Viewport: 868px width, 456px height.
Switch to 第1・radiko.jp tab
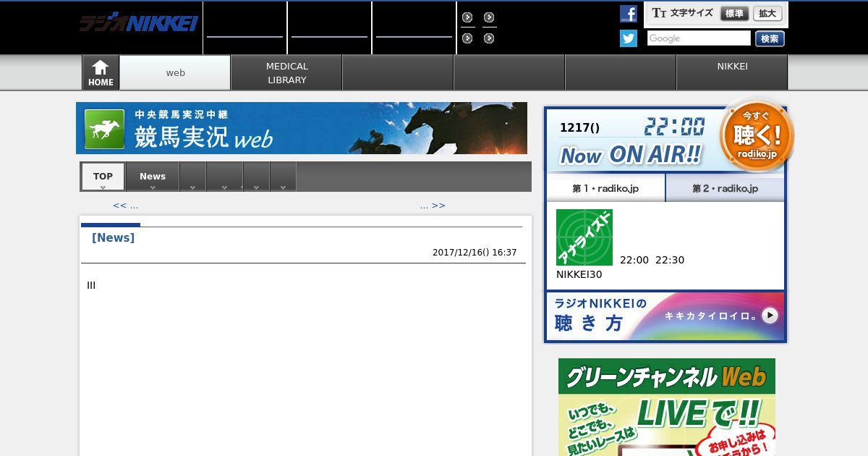click(x=605, y=188)
